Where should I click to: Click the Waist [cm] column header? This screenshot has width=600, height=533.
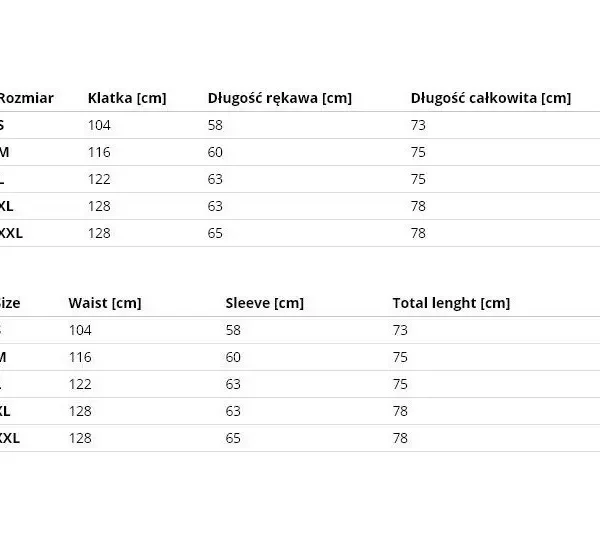[105, 303]
